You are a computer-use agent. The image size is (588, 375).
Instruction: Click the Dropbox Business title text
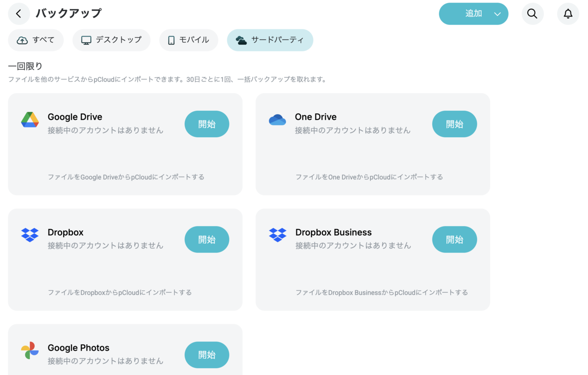click(334, 232)
